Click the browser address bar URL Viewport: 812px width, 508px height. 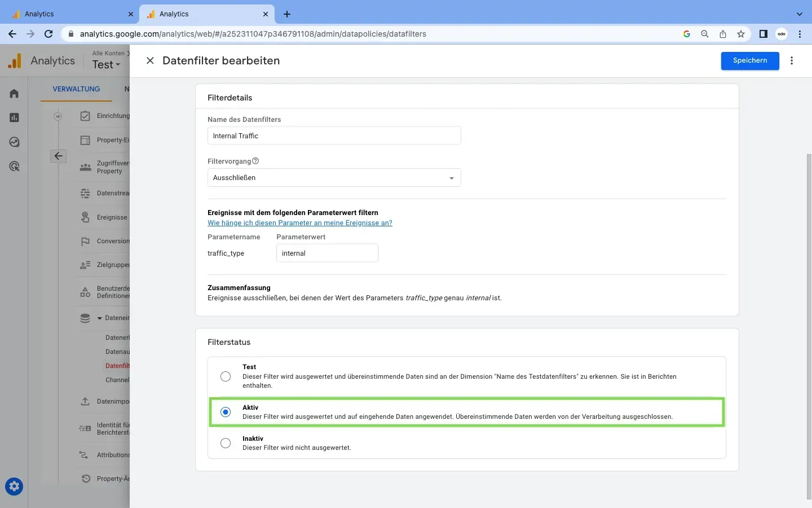click(253, 34)
